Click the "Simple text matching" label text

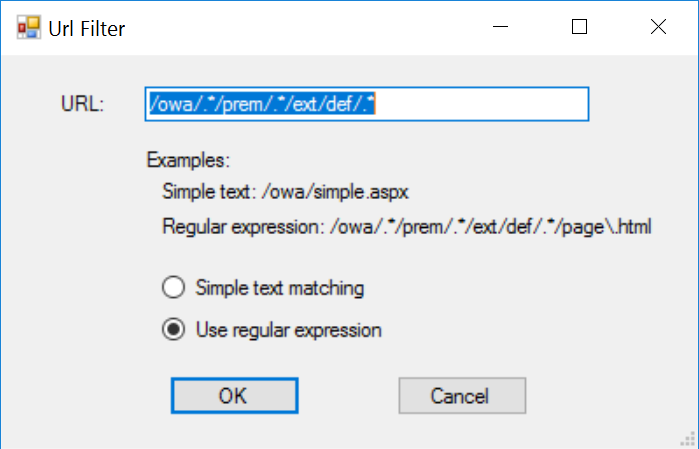tap(279, 288)
